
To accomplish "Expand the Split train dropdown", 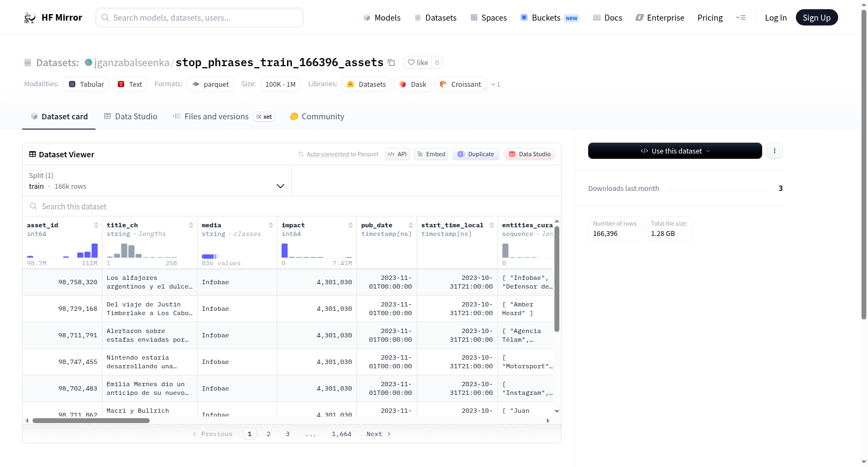I will (157, 181).
